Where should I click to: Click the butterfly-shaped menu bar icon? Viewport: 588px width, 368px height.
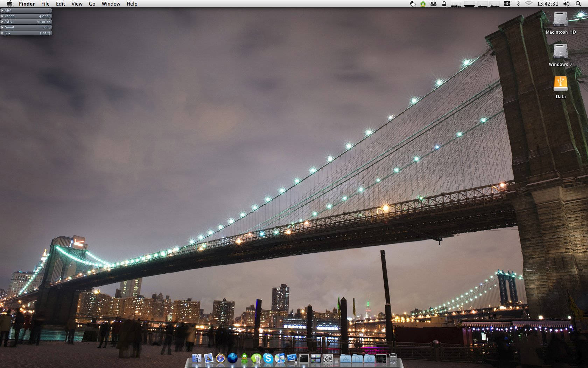click(434, 4)
